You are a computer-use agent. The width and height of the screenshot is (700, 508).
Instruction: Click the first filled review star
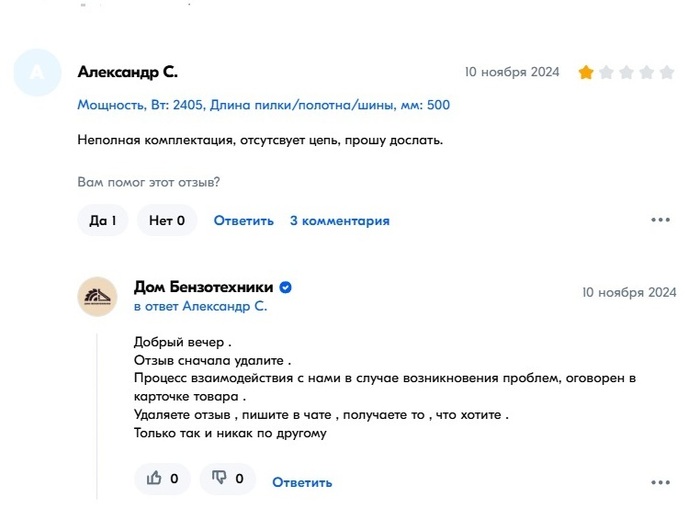pyautogui.click(x=586, y=72)
